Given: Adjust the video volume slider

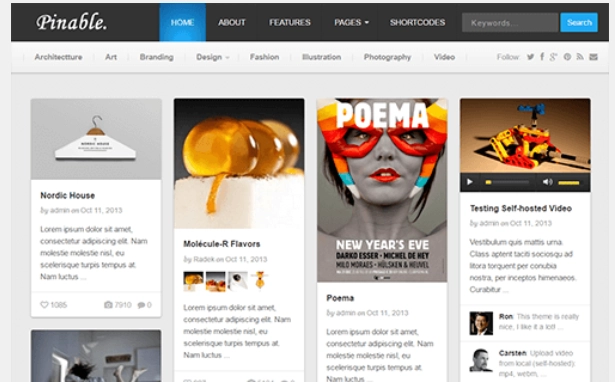Looking at the screenshot, I should coord(569,182).
